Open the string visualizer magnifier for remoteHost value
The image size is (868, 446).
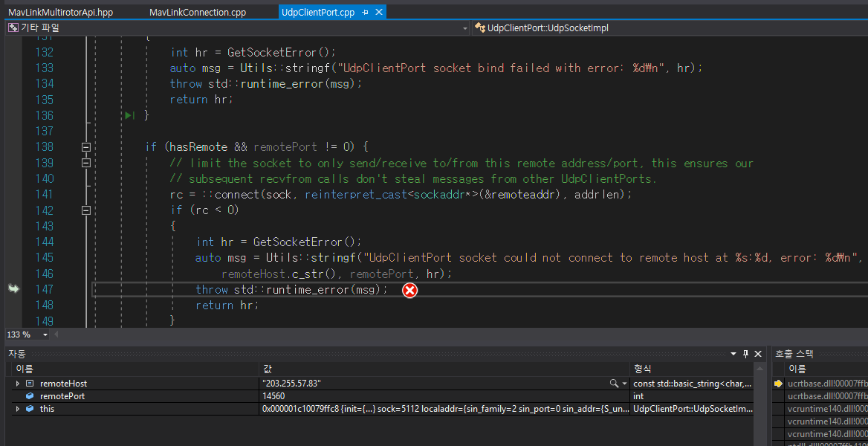[612, 383]
